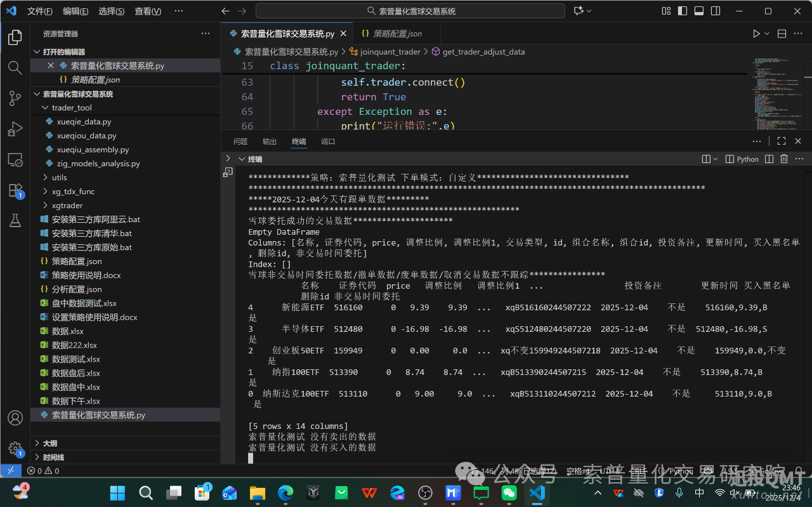The height and width of the screenshot is (507, 812).
Task: Open the Search view in the activity bar
Action: tap(15, 68)
